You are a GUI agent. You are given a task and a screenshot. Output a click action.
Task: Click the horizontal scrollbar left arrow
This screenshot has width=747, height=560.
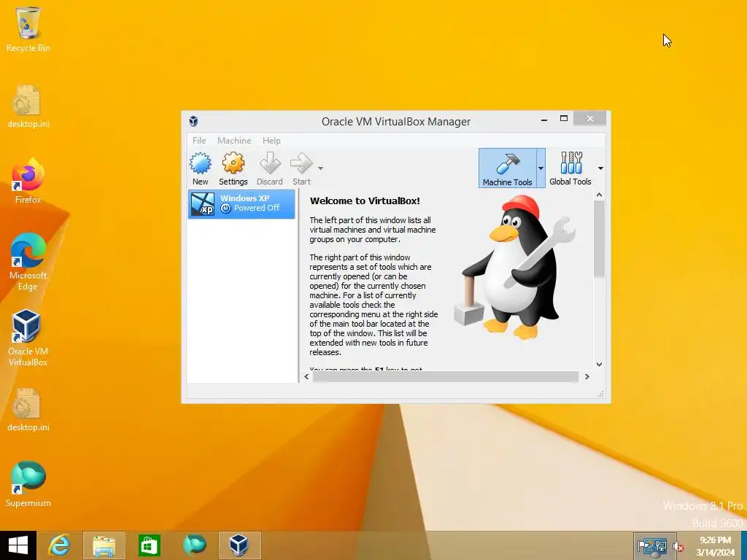click(306, 377)
